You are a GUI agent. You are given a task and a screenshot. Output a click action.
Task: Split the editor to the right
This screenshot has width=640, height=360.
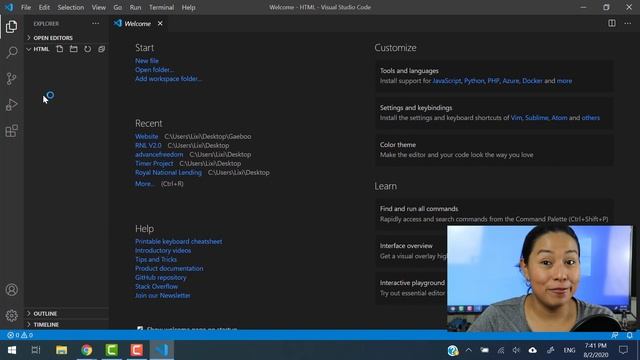pyautogui.click(x=612, y=23)
